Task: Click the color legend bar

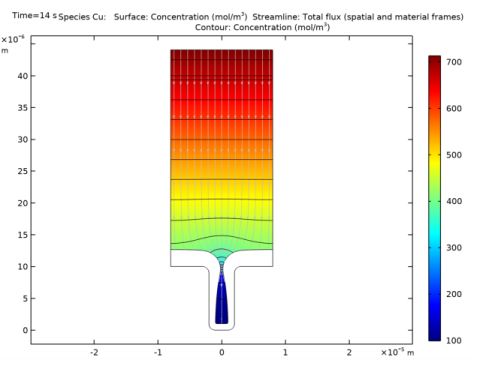Action: (x=435, y=198)
